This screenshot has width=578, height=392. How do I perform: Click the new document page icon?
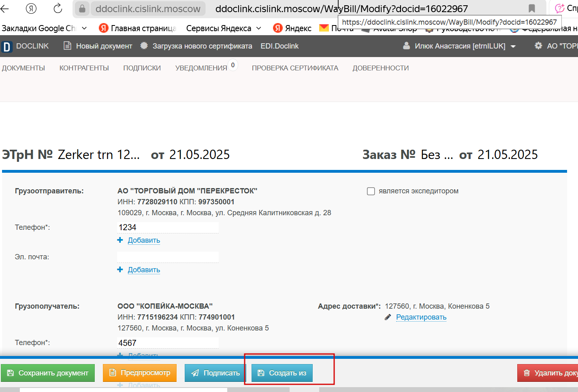coord(67,46)
